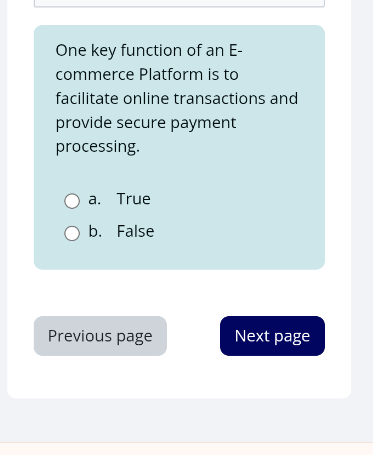Click the white gap between the page buttons
This screenshot has width=373, height=455.
[x=193, y=336]
